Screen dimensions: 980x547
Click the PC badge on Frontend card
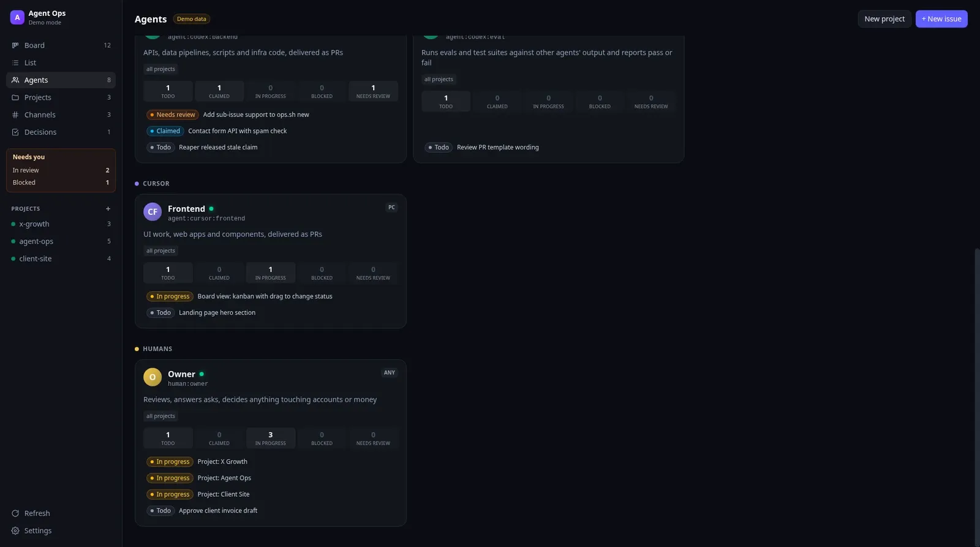click(391, 208)
